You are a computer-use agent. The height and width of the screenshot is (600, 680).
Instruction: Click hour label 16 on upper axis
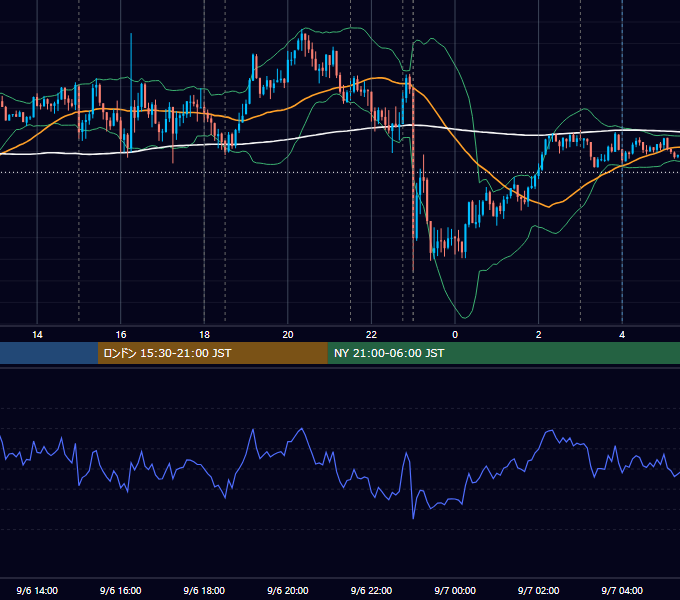121,335
